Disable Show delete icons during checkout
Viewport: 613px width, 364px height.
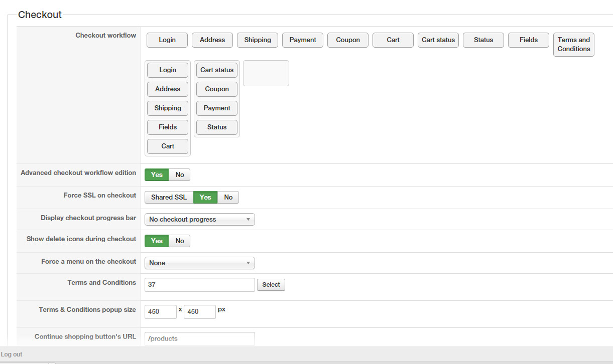click(x=180, y=241)
